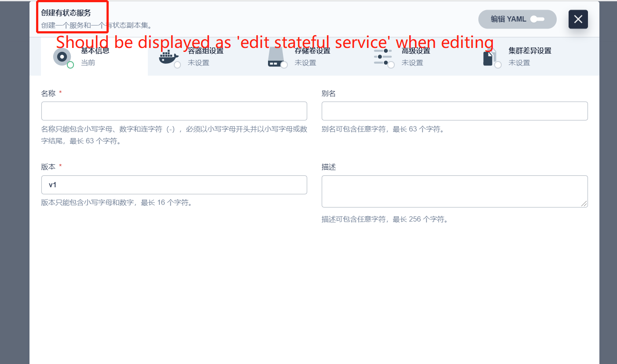Click the 基本信息 step disc icon
Image resolution: width=617 pixels, height=364 pixels.
(x=62, y=57)
